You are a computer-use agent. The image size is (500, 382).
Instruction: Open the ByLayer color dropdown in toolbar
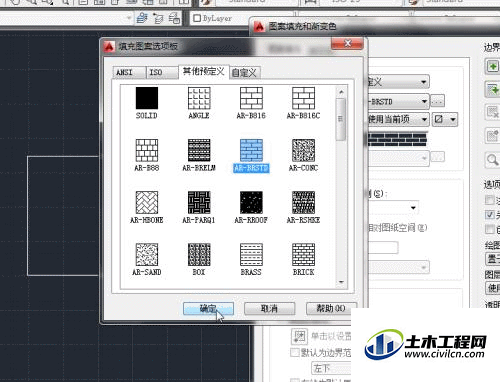[x=242, y=18]
